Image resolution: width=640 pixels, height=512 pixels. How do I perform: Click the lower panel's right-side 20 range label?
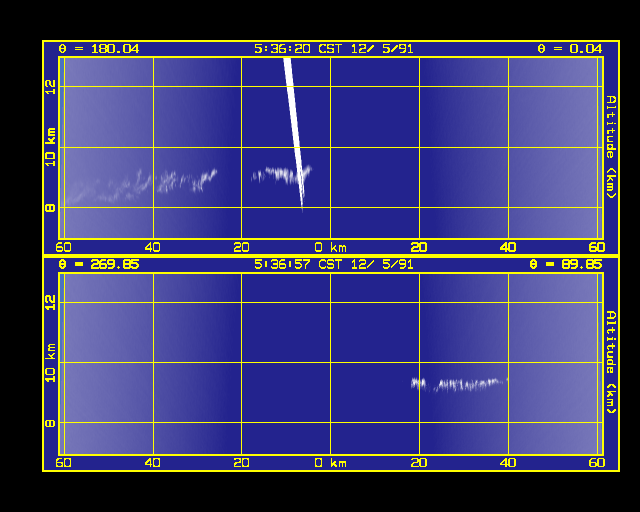(x=419, y=463)
